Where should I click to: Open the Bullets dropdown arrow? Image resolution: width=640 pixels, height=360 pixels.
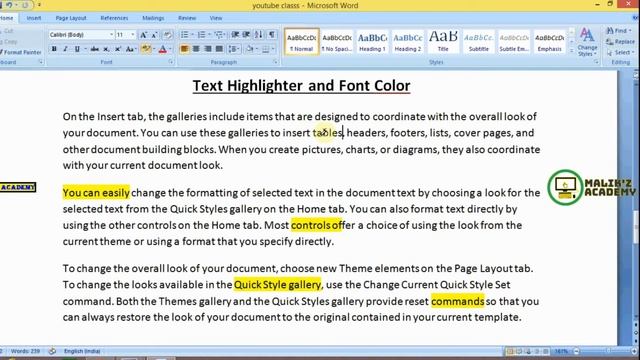coord(192,35)
